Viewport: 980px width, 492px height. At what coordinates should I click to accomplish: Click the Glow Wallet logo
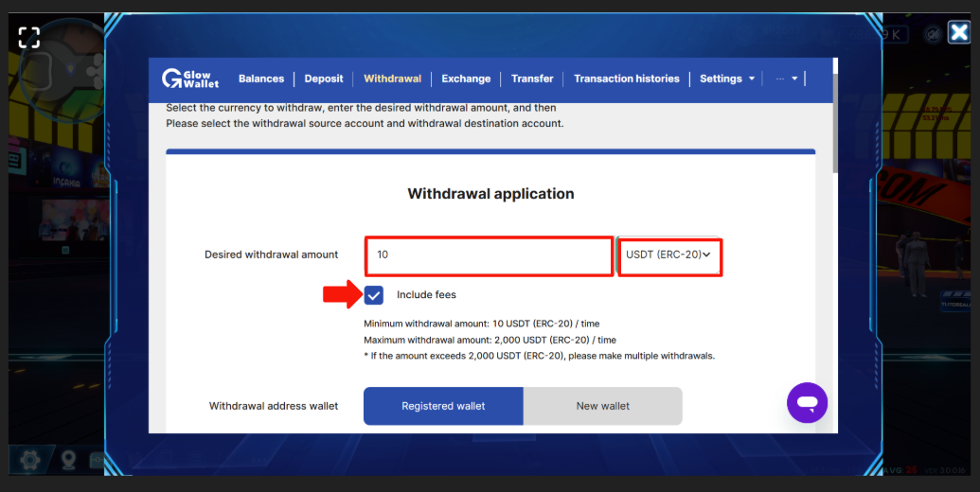190,79
